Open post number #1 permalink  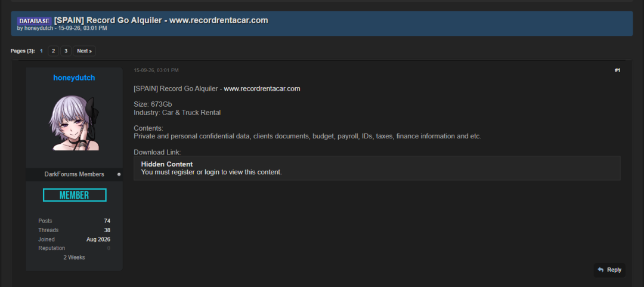[617, 70]
